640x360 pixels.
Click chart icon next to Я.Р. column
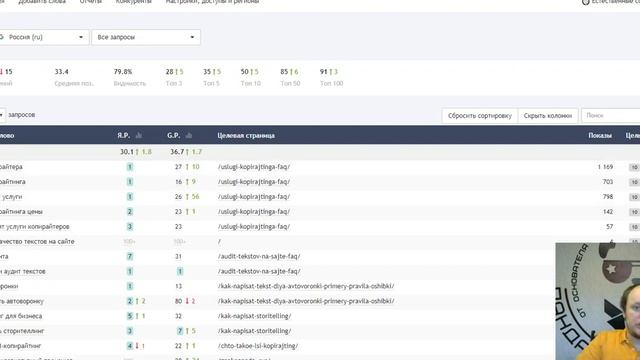click(139, 136)
